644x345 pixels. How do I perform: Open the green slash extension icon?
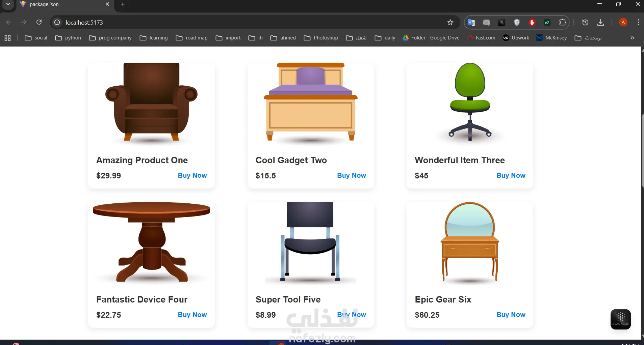[547, 22]
